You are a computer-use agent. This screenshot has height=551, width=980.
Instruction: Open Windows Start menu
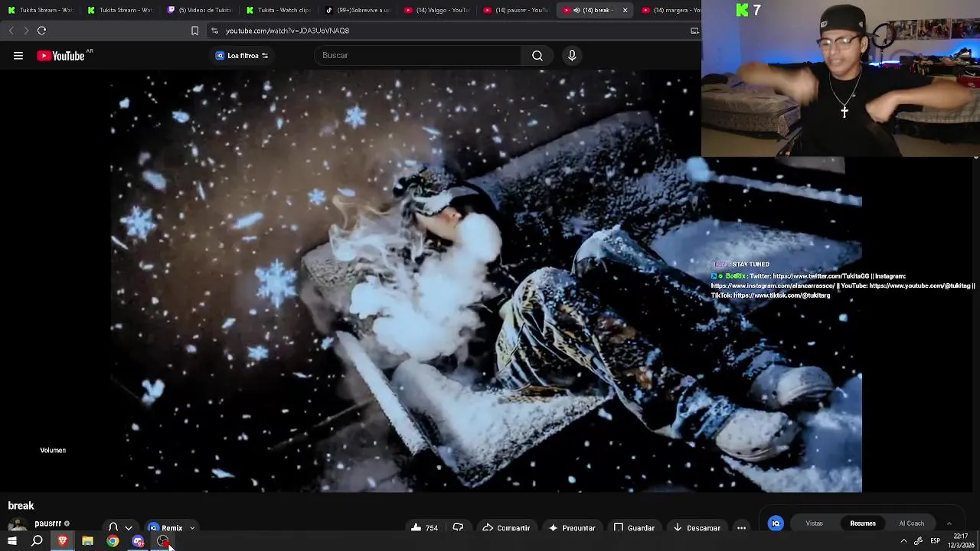[12, 541]
